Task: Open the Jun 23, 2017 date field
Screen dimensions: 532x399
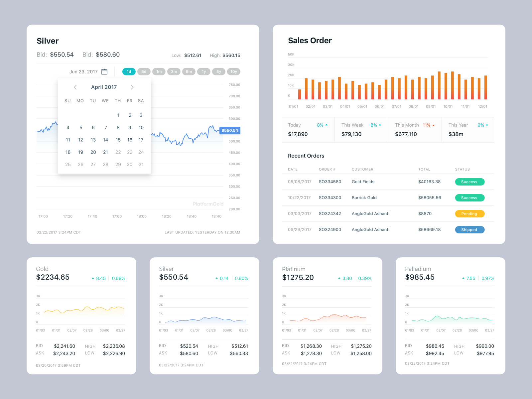Action: pyautogui.click(x=83, y=71)
